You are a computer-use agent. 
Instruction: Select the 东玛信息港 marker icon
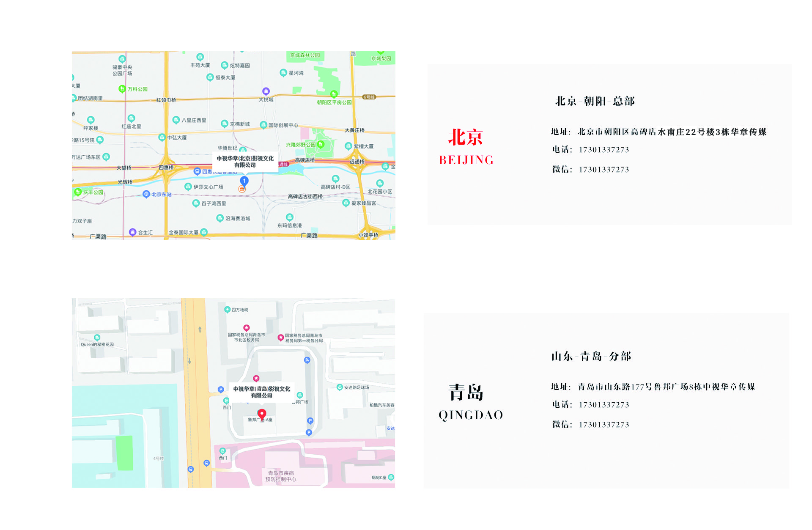(289, 217)
